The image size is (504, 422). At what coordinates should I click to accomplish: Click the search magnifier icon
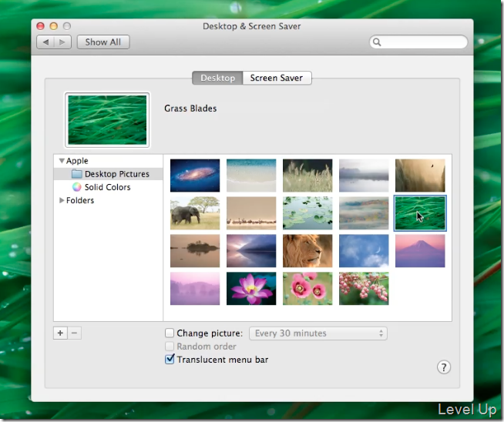click(377, 42)
